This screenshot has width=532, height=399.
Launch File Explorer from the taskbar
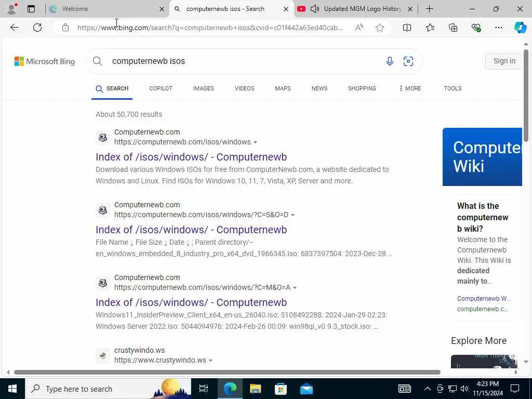[x=255, y=389]
